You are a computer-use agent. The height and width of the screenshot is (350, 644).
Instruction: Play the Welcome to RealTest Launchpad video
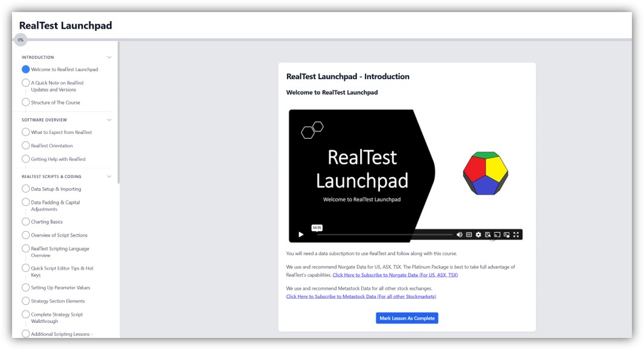pyautogui.click(x=301, y=235)
